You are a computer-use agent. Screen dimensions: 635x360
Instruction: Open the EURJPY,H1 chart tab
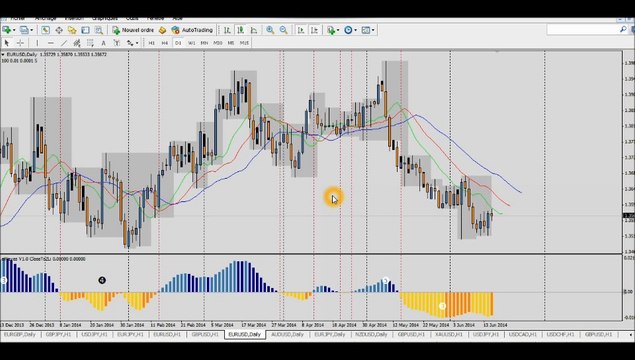130,335
